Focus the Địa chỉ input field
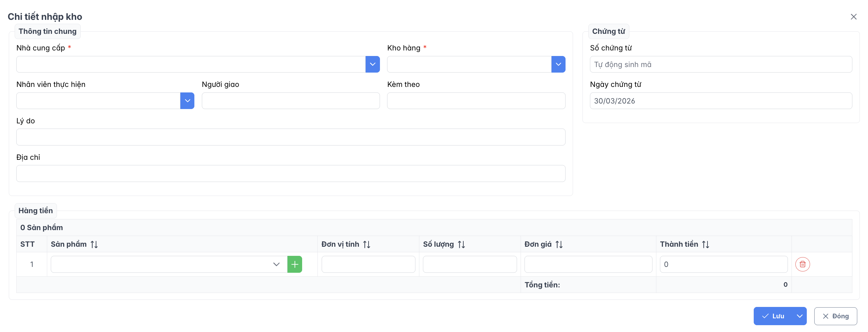 coord(290,173)
